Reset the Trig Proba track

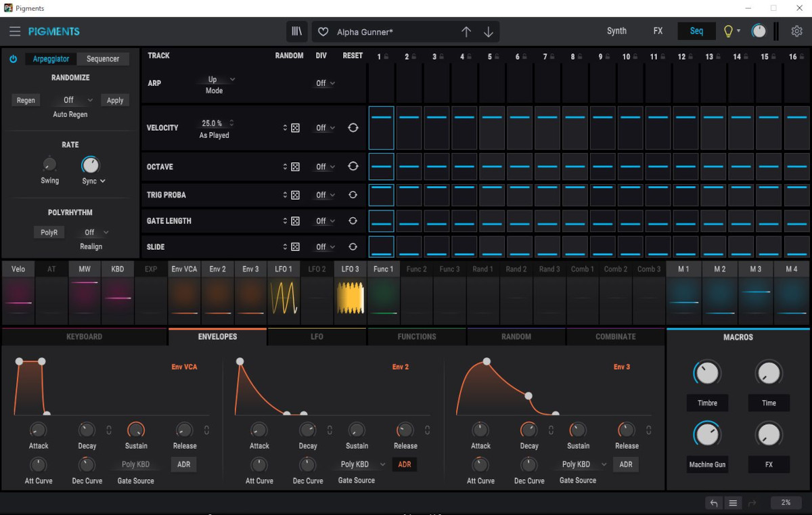(353, 195)
